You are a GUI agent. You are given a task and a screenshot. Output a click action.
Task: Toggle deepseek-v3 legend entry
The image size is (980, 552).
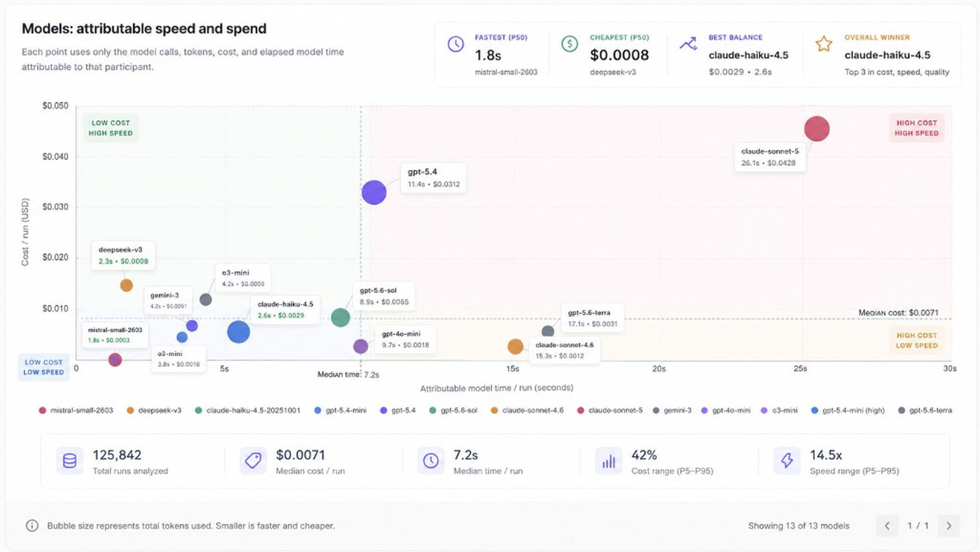pos(154,410)
